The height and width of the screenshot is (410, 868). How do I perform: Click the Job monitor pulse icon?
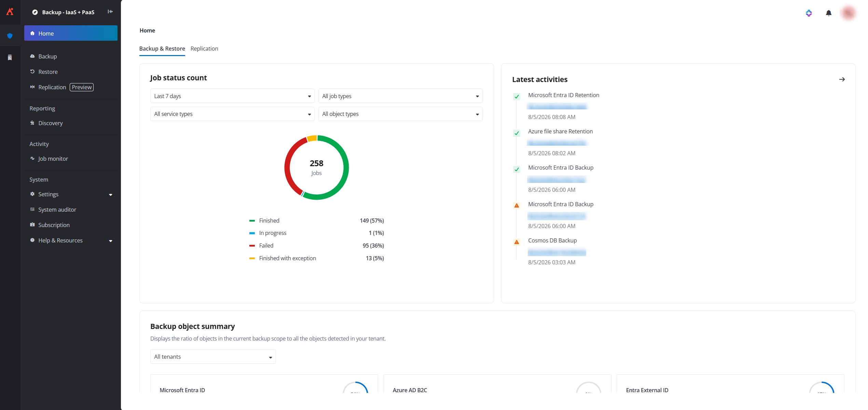(32, 158)
